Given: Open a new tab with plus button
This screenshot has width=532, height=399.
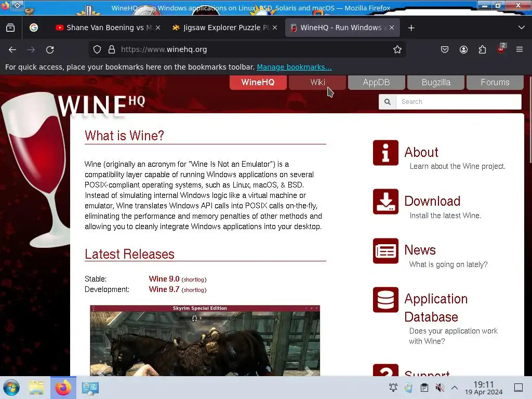Looking at the screenshot, I should [x=411, y=28].
